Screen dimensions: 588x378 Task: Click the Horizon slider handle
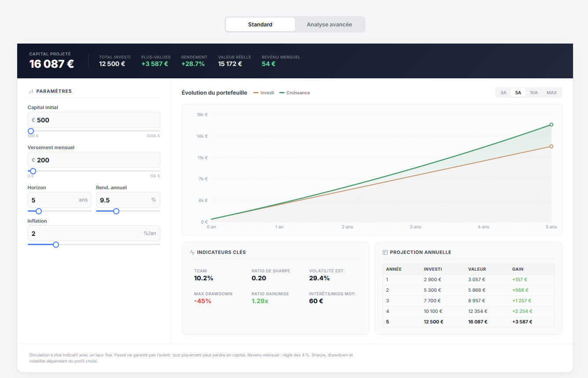point(38,211)
